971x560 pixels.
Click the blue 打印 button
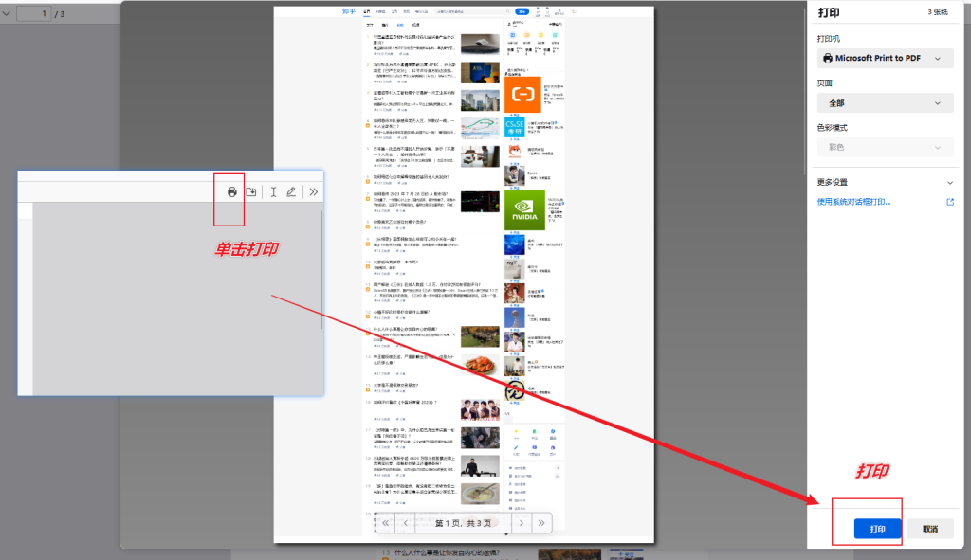tap(877, 529)
